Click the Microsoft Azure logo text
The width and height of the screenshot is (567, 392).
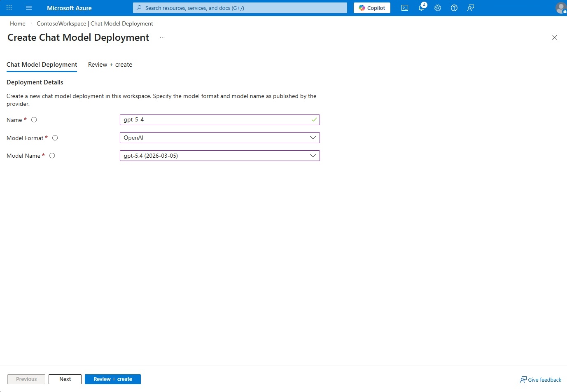[69, 8]
